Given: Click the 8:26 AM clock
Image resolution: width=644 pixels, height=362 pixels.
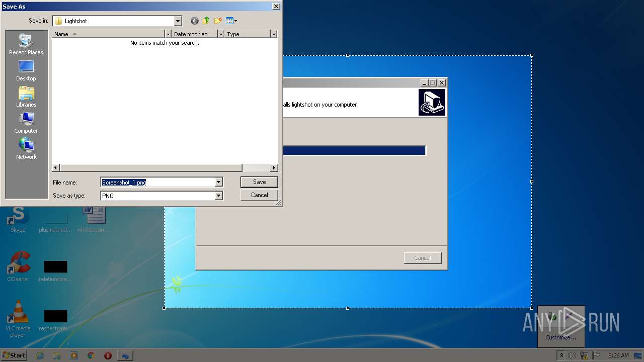Looking at the screenshot, I should pyautogui.click(x=618, y=355).
